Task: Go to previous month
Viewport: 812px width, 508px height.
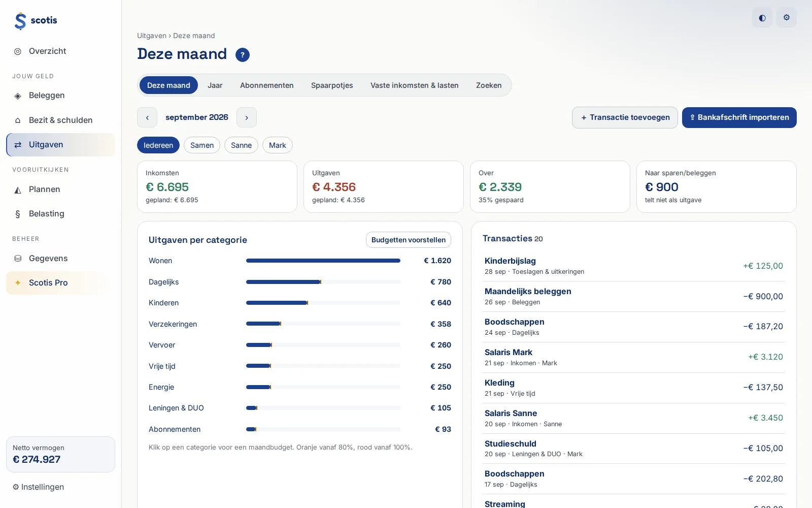Action: pos(147,117)
